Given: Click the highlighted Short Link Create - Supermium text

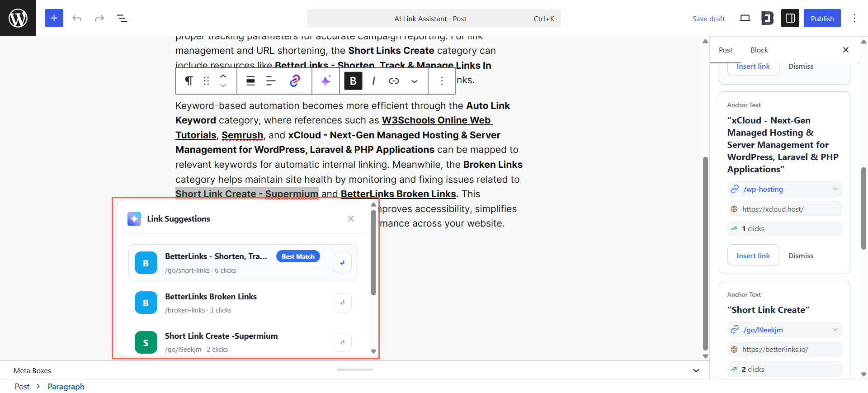Looking at the screenshot, I should coord(247,194).
